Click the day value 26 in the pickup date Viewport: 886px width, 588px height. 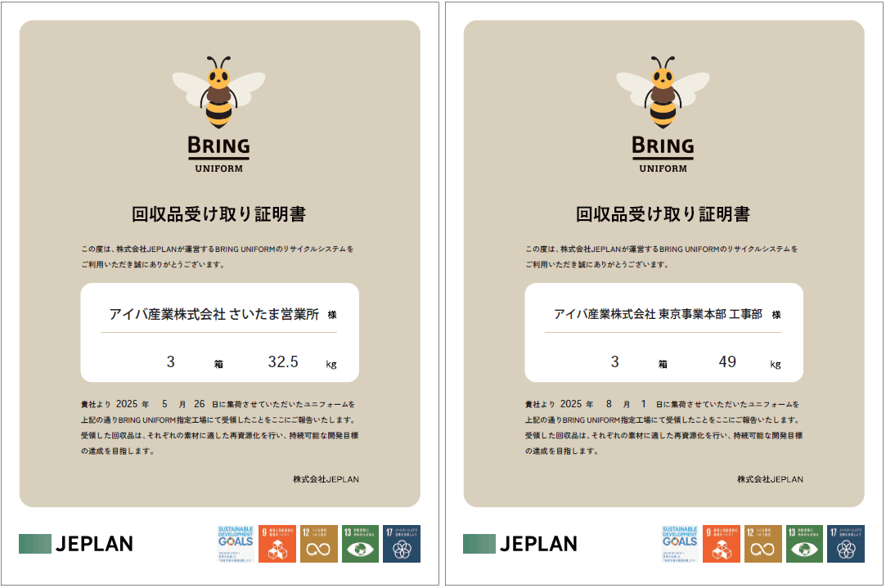point(200,404)
